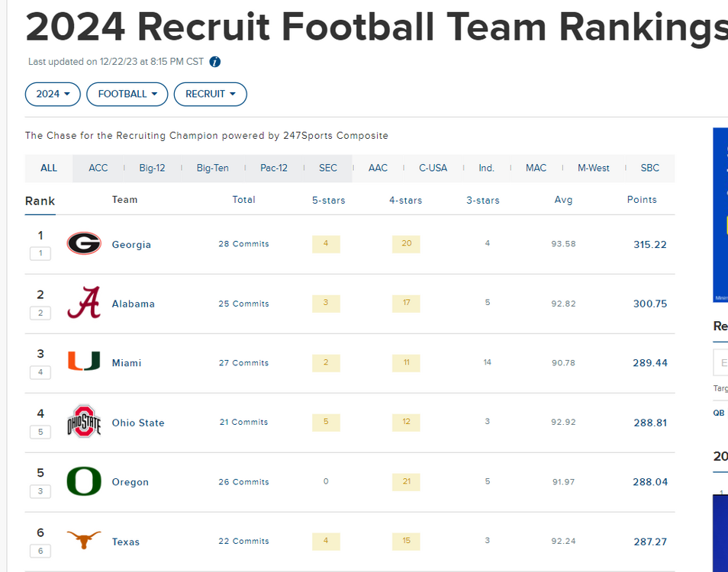Open Georgia's 28 Commits link
The height and width of the screenshot is (572, 728).
point(243,244)
